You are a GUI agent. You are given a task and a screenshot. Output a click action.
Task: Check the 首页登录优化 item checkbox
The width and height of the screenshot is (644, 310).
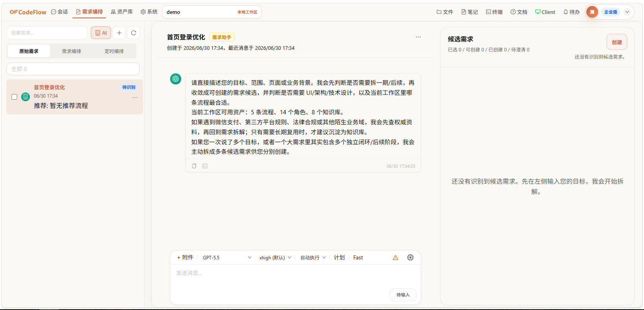pyautogui.click(x=14, y=97)
